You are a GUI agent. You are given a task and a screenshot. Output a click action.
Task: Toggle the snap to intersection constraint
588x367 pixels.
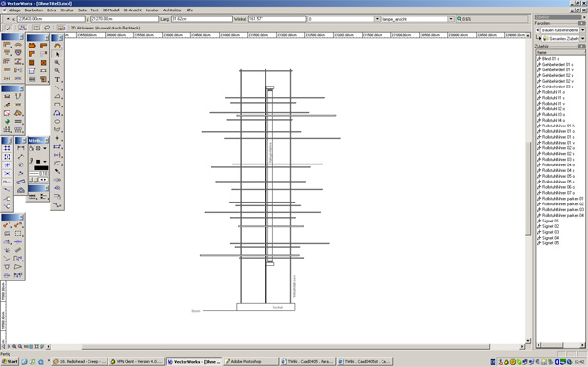7,174
